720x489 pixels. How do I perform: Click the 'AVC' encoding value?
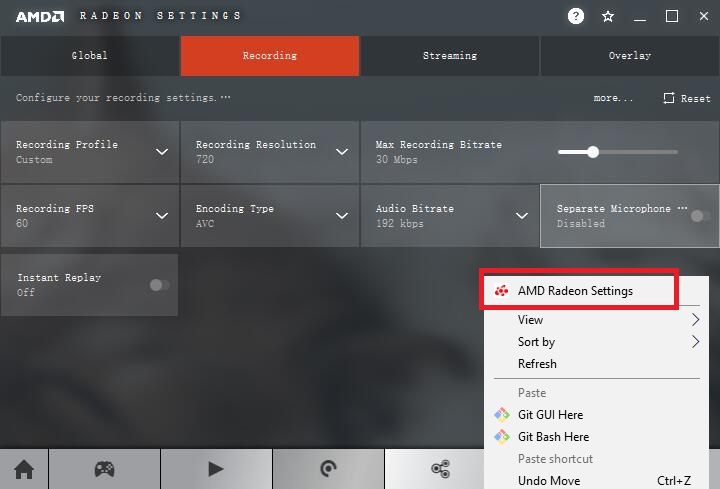pyautogui.click(x=205, y=224)
